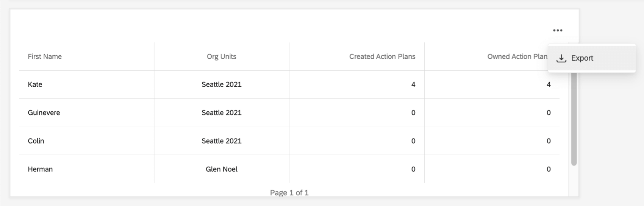The image size is (644, 206).
Task: Click Kate's Created Action Plans value 4
Action: (x=413, y=84)
